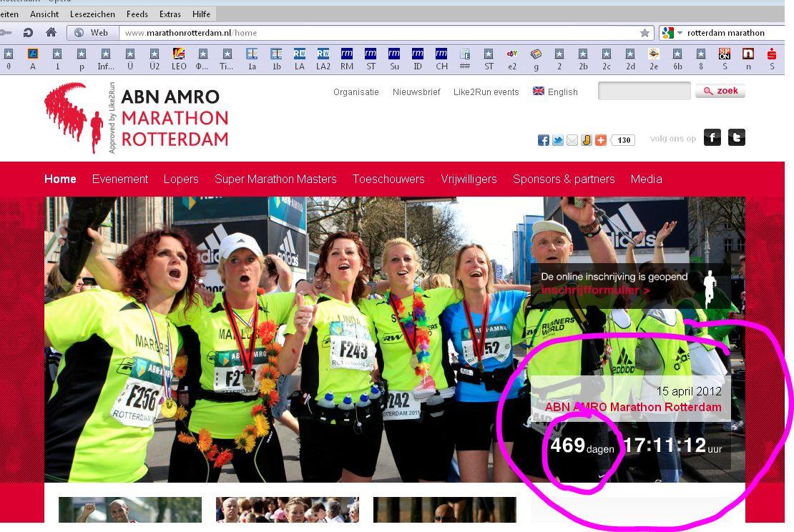Open the '1a' bookmark

(x=252, y=59)
